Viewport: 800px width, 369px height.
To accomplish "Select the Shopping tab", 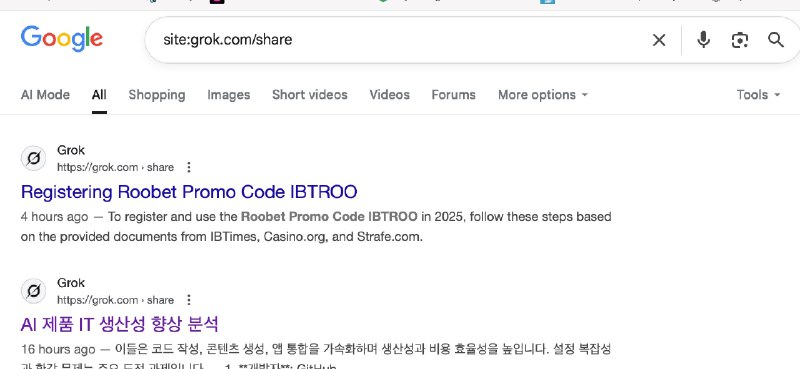I will click(x=157, y=95).
